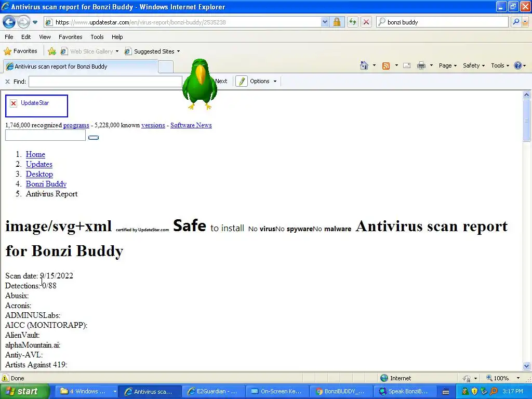Click the small submit button beside search field
The image size is (532, 399).
point(94,137)
